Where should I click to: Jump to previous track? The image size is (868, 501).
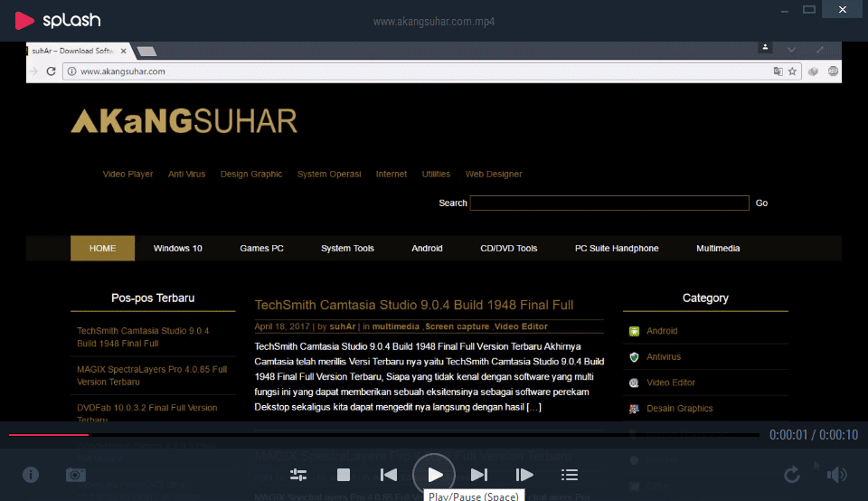tap(389, 475)
